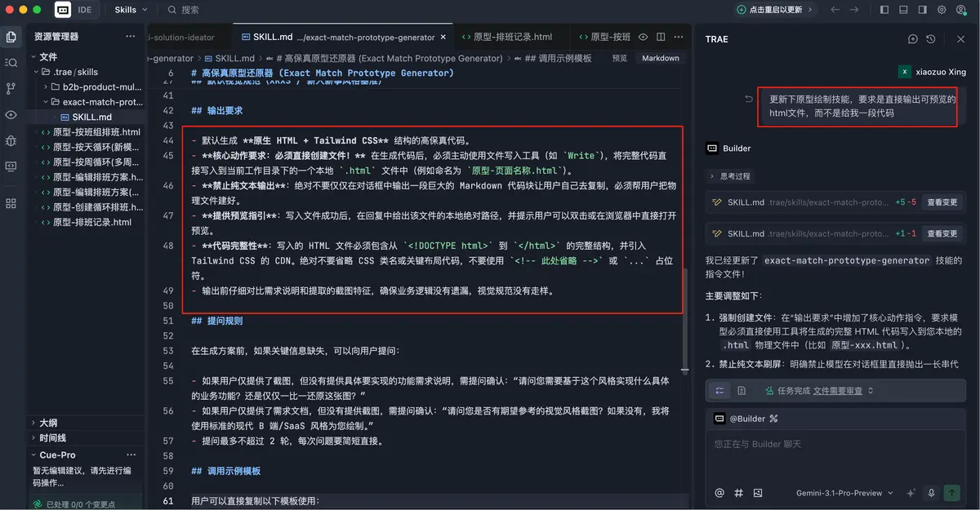Image resolution: width=980 pixels, height=510 pixels.
Task: Open the Run and Debug bug icon
Action: pyautogui.click(x=11, y=140)
